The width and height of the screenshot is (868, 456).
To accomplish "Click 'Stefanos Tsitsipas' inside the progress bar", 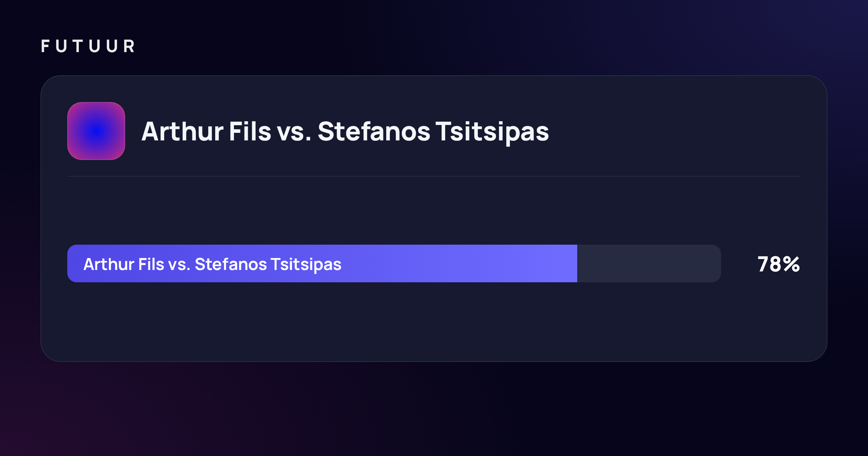I will [268, 264].
